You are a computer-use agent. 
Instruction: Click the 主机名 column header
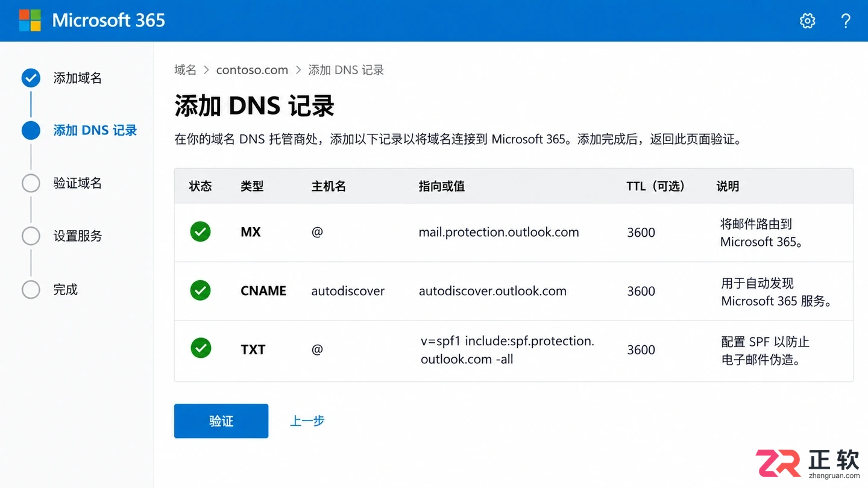329,186
